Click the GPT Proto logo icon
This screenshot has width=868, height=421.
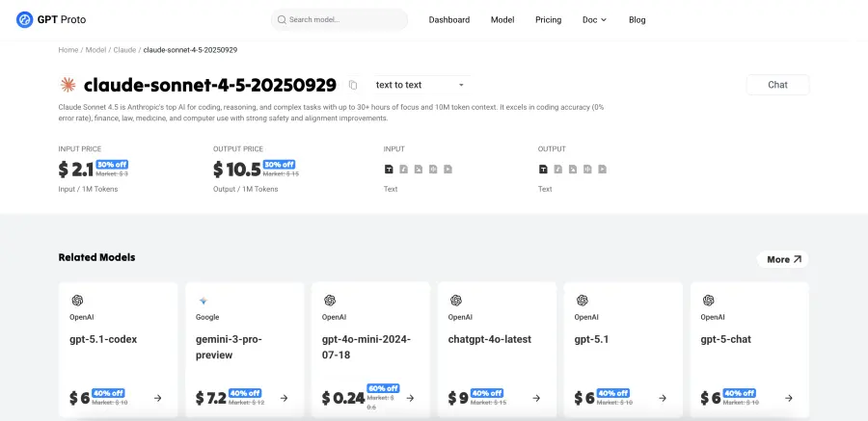(25, 20)
